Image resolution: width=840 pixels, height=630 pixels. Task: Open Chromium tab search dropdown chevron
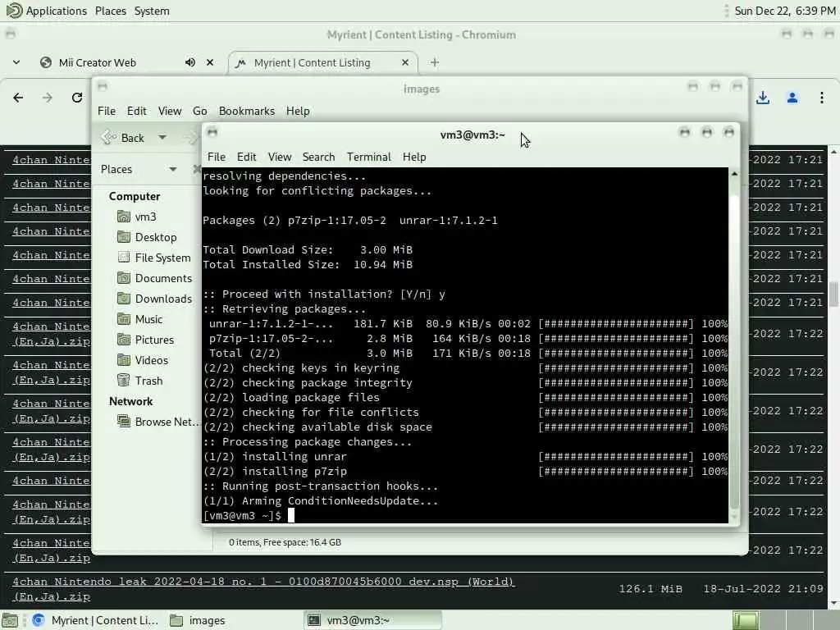pyautogui.click(x=16, y=62)
